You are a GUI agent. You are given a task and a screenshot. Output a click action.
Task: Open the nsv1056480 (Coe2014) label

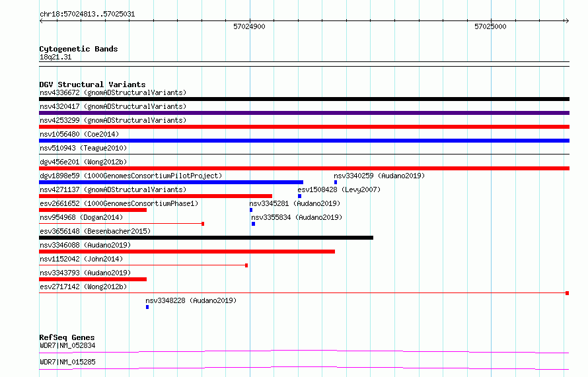pos(79,134)
